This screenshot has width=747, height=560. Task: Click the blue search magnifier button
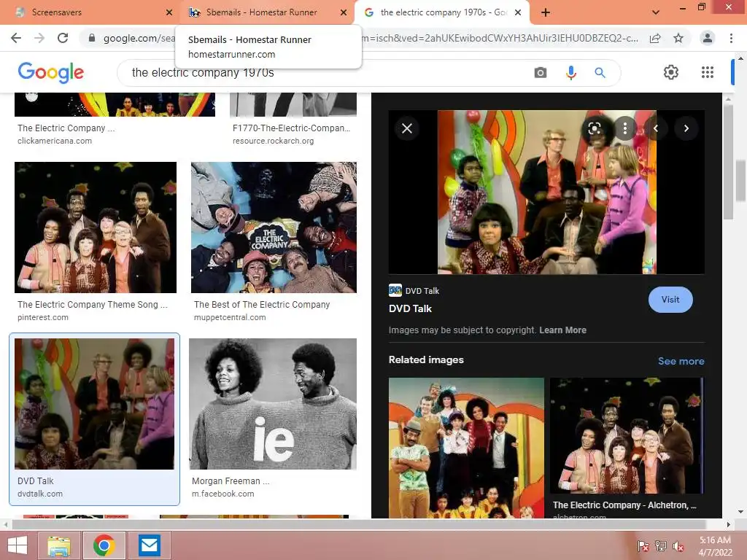click(x=600, y=73)
